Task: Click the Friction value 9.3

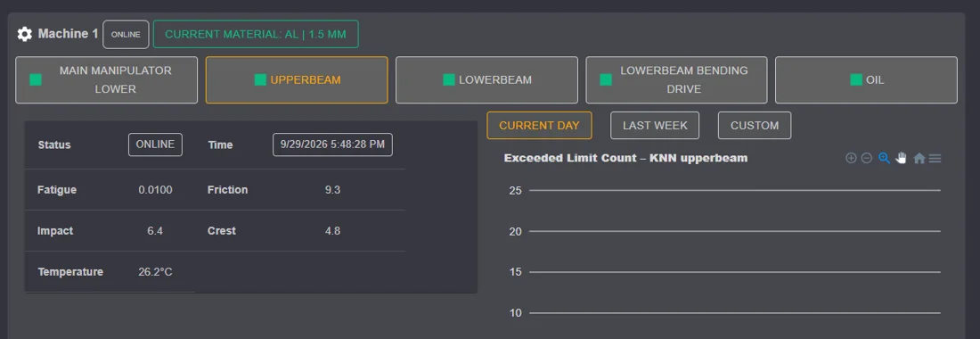Action: coord(332,189)
